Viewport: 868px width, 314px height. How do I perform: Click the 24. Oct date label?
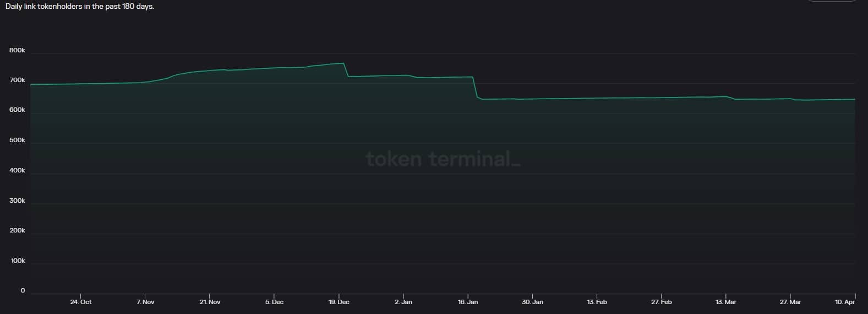81,302
